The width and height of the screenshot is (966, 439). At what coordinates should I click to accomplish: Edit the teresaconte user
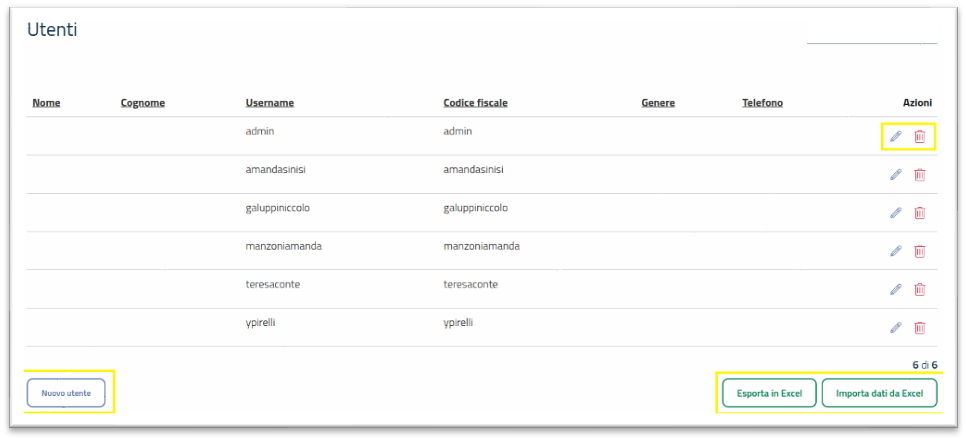895,290
